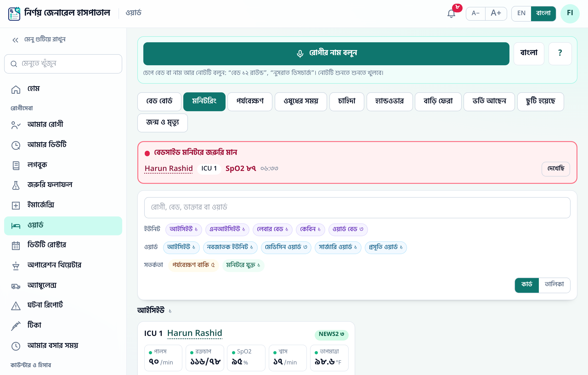Image resolution: width=588 pixels, height=375 pixels.
Task: Open Harun Rashid link in alert banner
Action: (169, 169)
